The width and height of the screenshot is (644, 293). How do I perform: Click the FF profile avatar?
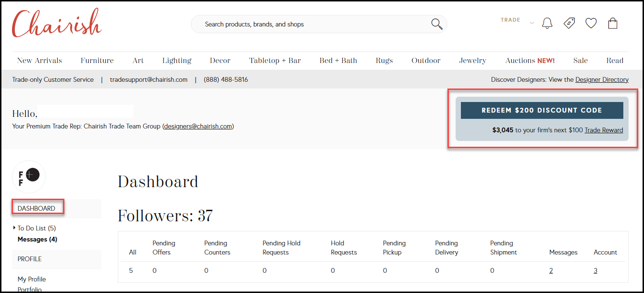(x=29, y=177)
